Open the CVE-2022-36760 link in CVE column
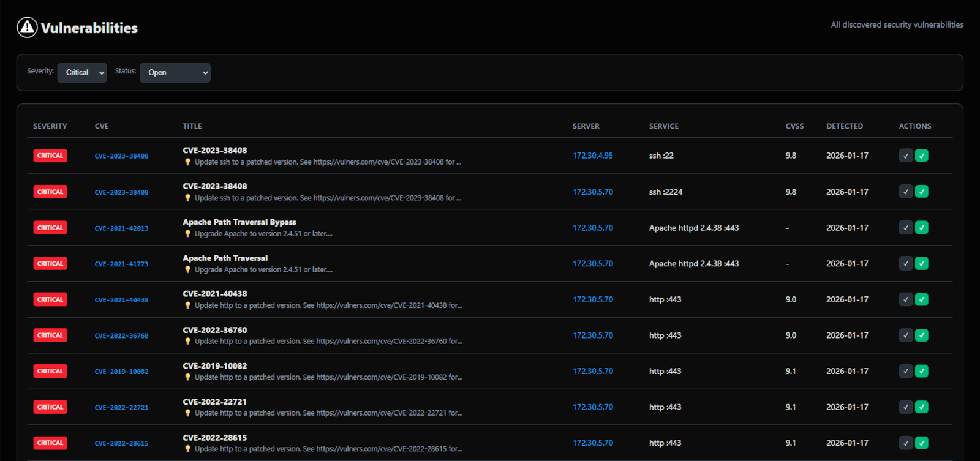The width and height of the screenshot is (980, 461). pyautogui.click(x=121, y=336)
